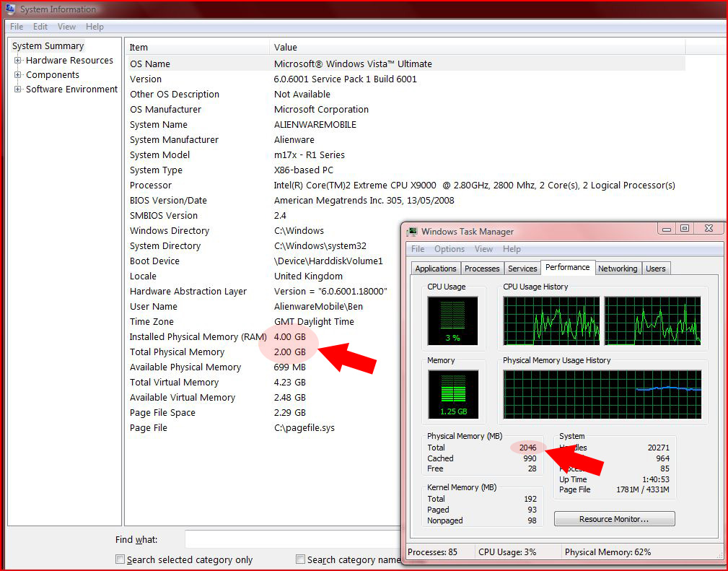Viewport: 728px width, 571px height.
Task: Open Help menu in System Information
Action: coord(95,27)
